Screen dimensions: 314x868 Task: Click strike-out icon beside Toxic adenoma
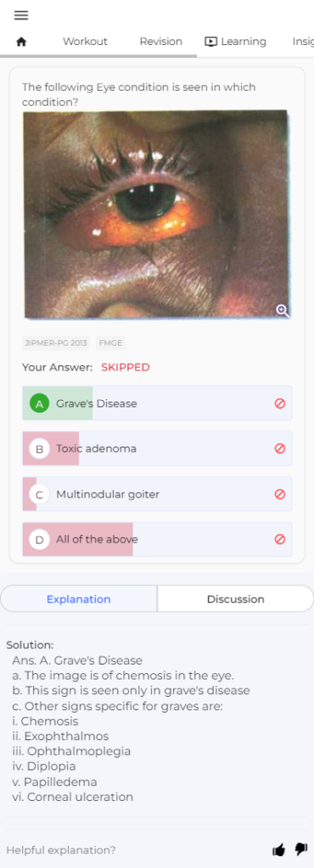pyautogui.click(x=280, y=448)
